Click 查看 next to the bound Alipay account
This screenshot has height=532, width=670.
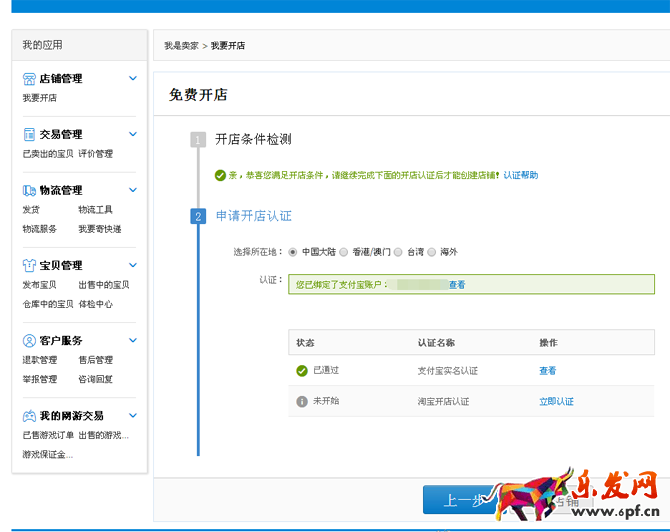tap(457, 285)
